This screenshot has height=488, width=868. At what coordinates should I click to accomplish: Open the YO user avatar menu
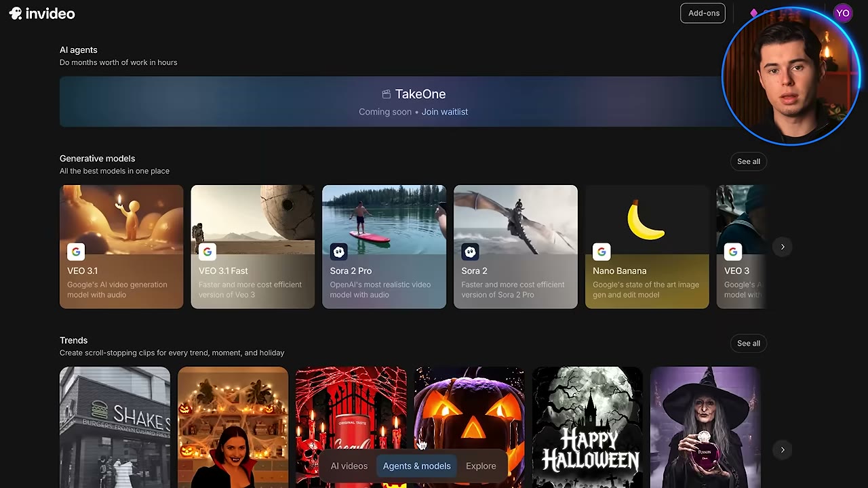click(x=843, y=13)
